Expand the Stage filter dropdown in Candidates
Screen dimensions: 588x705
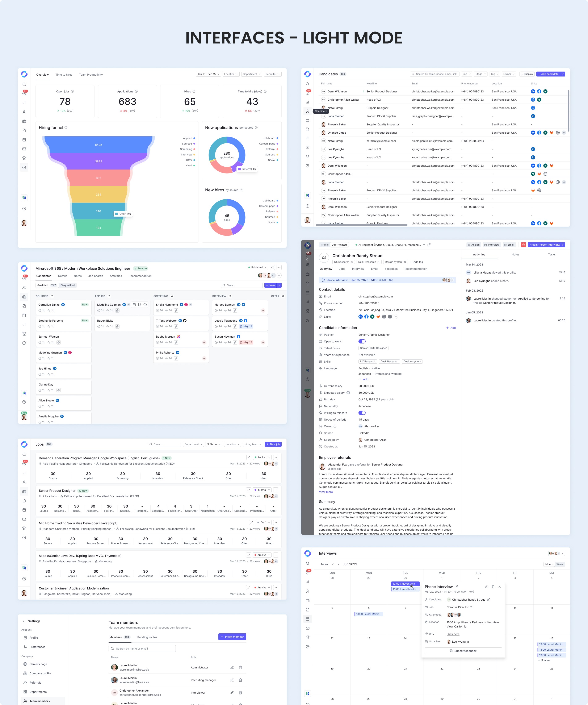pos(481,74)
